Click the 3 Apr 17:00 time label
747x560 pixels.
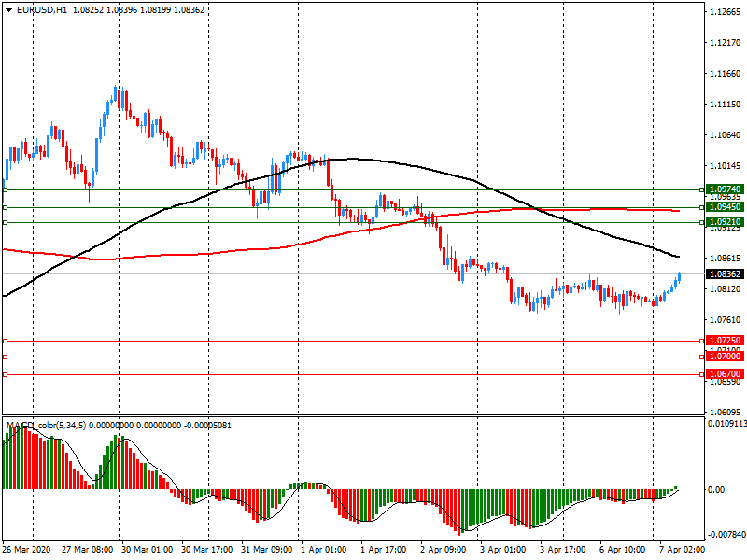pyautogui.click(x=563, y=550)
